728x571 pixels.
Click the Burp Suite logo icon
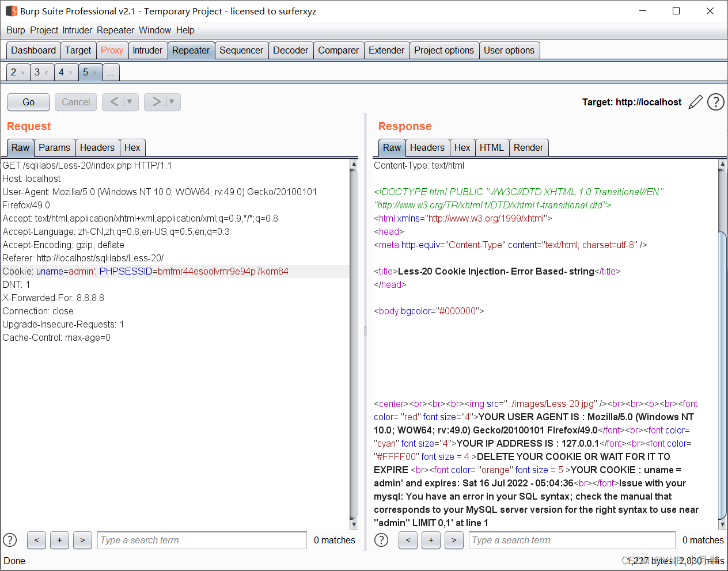[11, 11]
